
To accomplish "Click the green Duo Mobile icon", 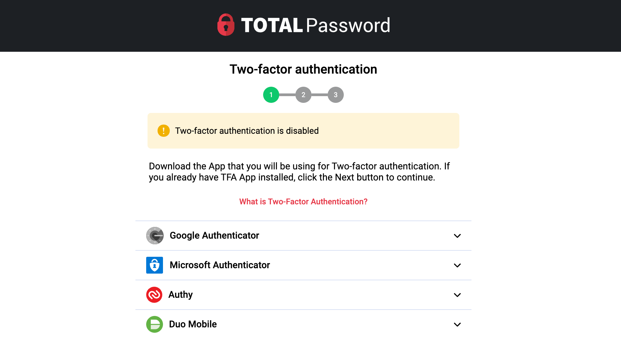I will point(155,324).
